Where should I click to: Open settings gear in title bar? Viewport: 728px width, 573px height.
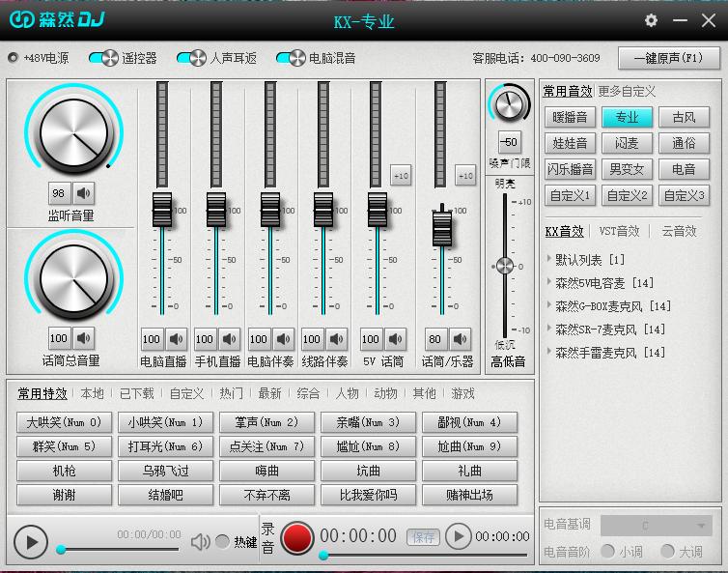coord(651,20)
